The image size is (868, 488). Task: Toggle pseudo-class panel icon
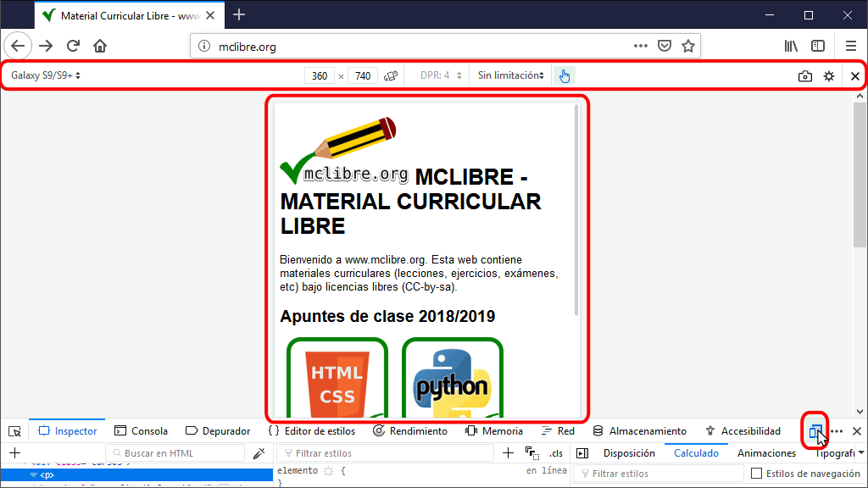click(x=532, y=453)
